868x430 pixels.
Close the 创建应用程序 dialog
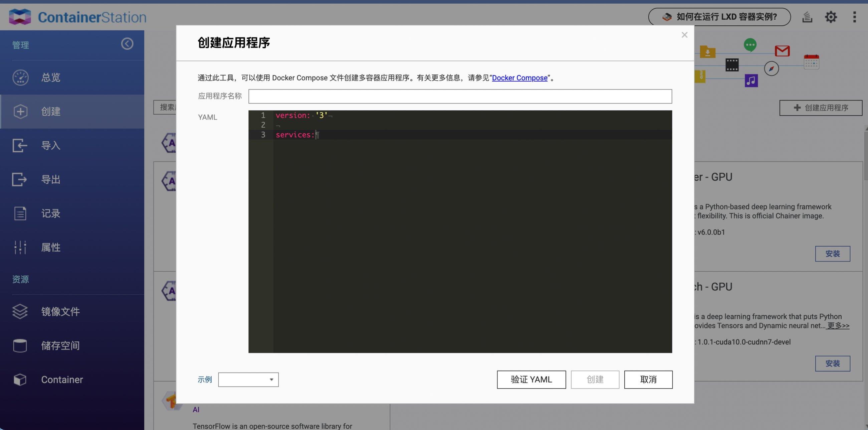(684, 35)
